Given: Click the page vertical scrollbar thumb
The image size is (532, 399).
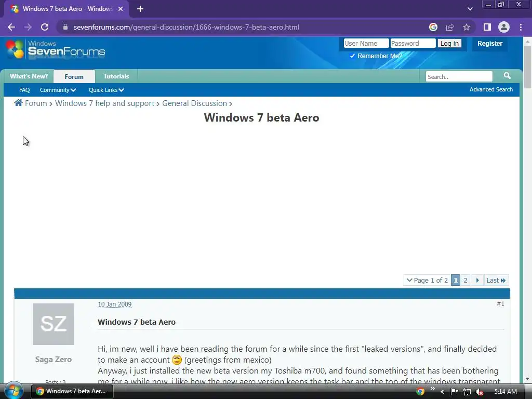Looking at the screenshot, I should (528, 66).
